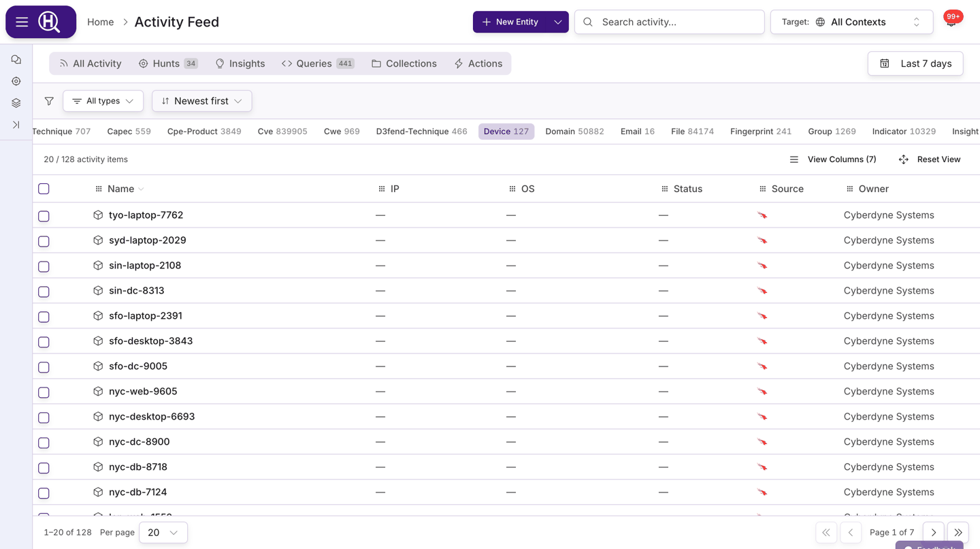Click drag handle icon on Source column
Screen dimensions: 980x549
tap(762, 189)
